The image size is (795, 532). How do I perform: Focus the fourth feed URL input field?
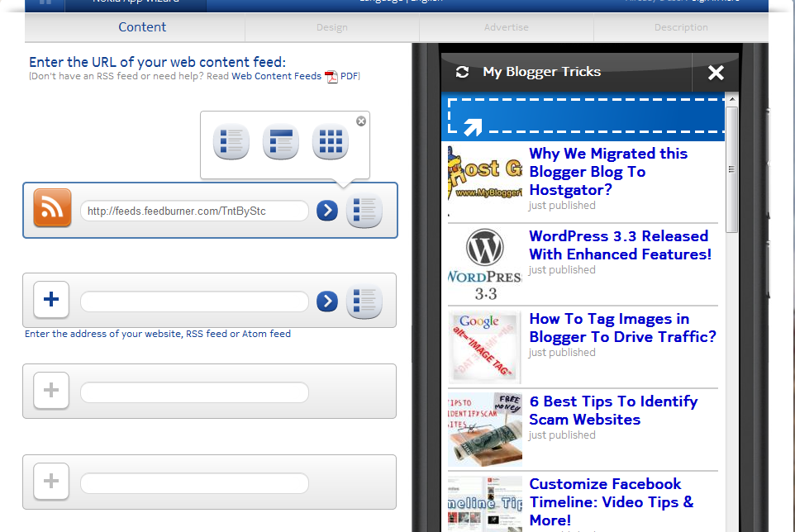coord(195,483)
